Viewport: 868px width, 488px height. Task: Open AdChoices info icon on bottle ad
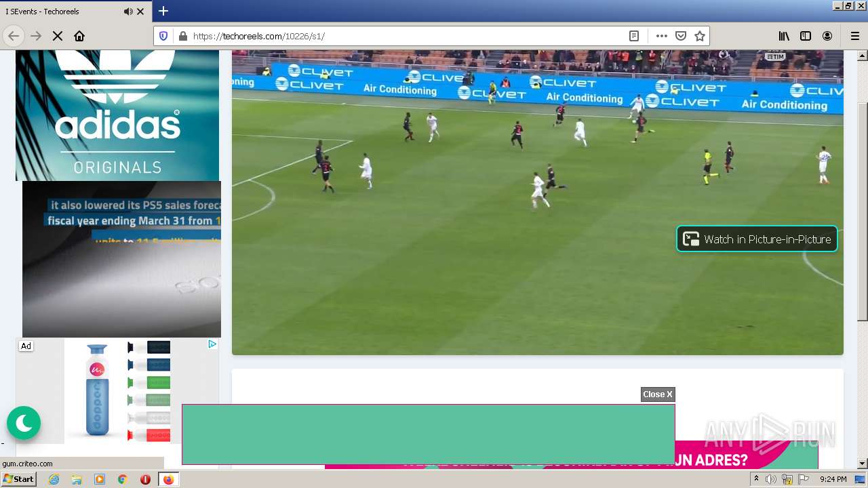pyautogui.click(x=212, y=344)
